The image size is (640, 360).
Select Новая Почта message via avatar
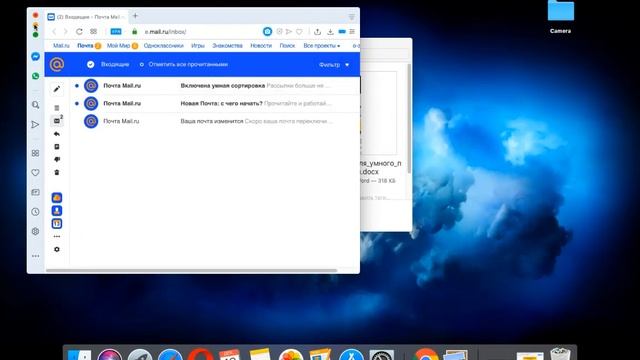pos(91,104)
